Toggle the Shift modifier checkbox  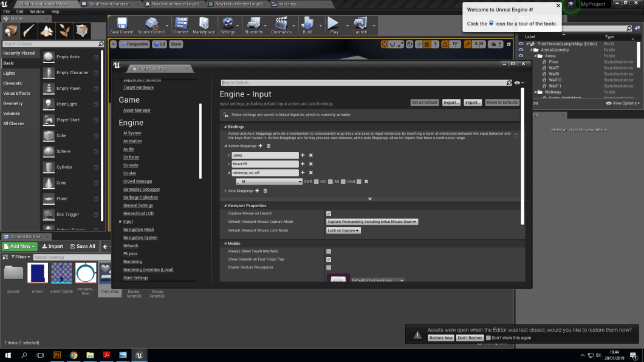click(x=317, y=182)
